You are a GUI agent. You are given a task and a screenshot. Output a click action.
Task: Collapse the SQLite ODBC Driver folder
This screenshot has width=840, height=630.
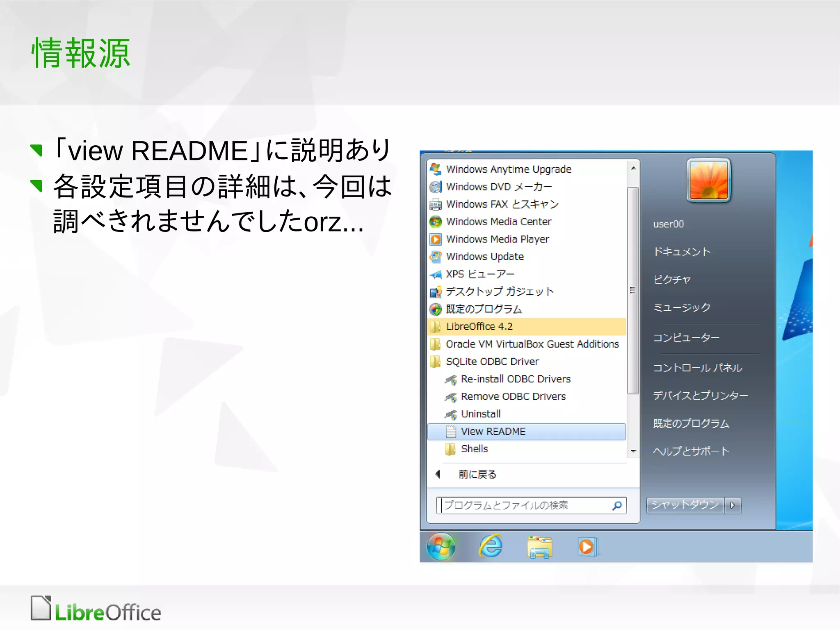click(x=527, y=362)
